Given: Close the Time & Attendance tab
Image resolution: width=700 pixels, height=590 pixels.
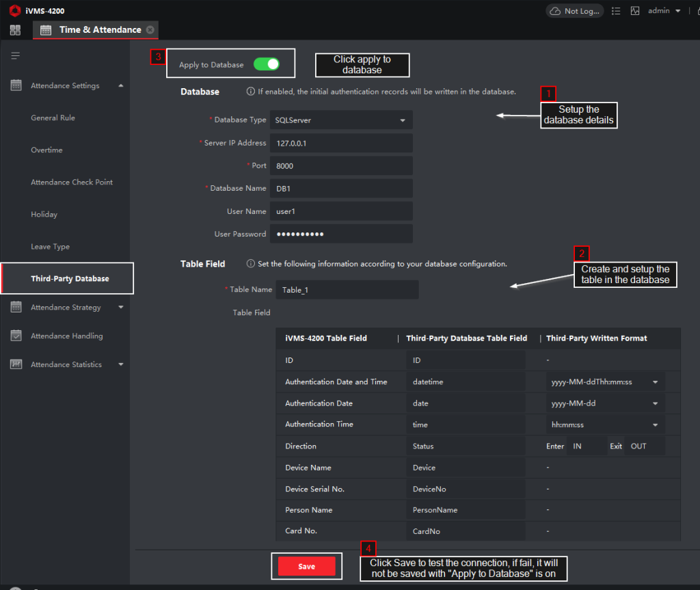Looking at the screenshot, I should pyautogui.click(x=150, y=29).
